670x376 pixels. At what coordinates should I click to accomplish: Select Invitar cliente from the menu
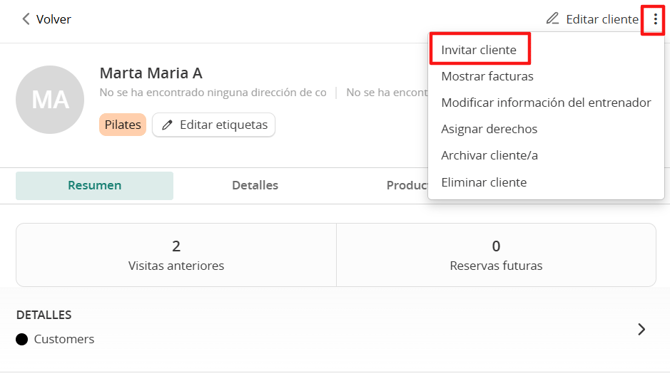pyautogui.click(x=479, y=50)
